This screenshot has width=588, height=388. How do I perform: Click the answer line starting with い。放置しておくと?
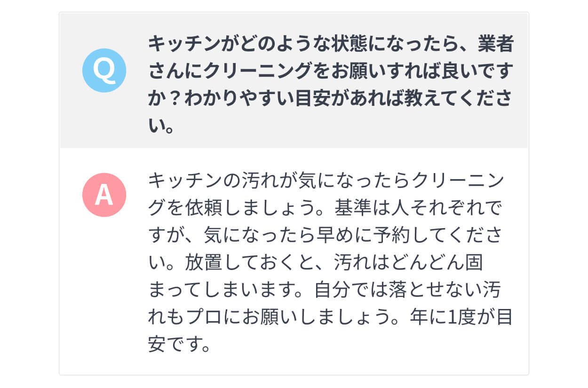click(x=316, y=263)
